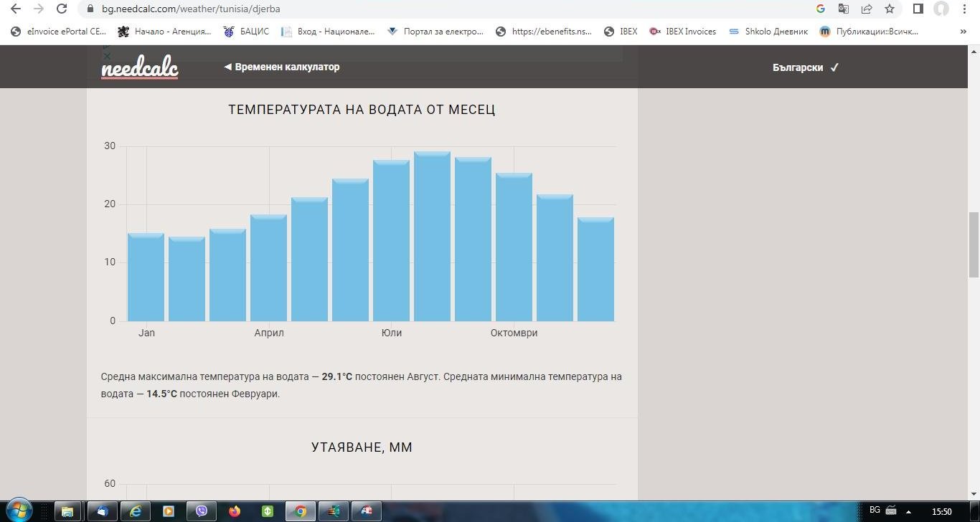Reload the page with the refresh icon
980x522 pixels.
point(62,9)
